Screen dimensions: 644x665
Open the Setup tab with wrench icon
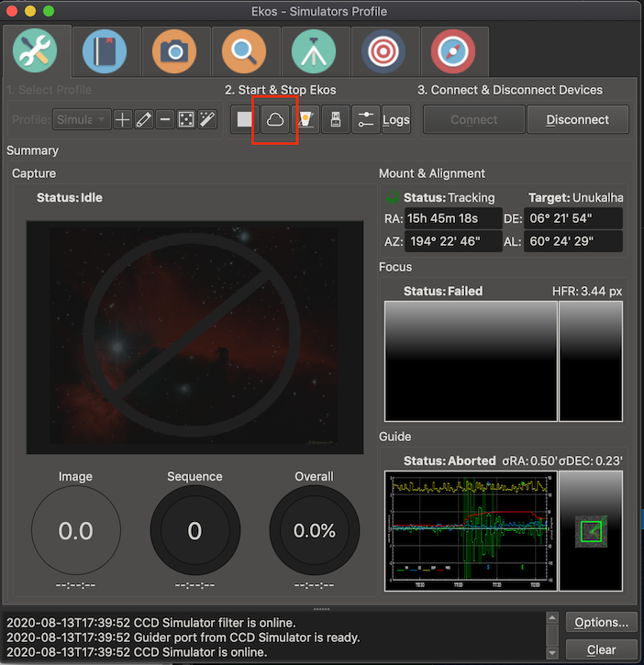click(35, 50)
